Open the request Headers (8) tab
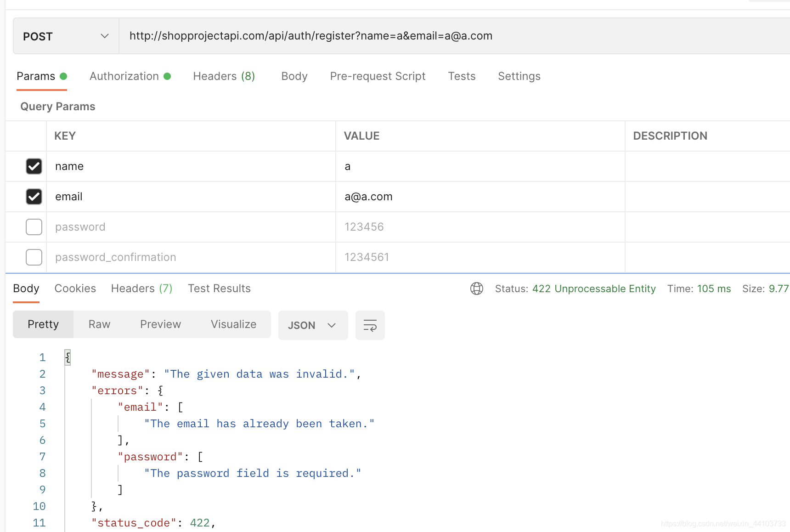This screenshot has height=532, width=790. [224, 76]
